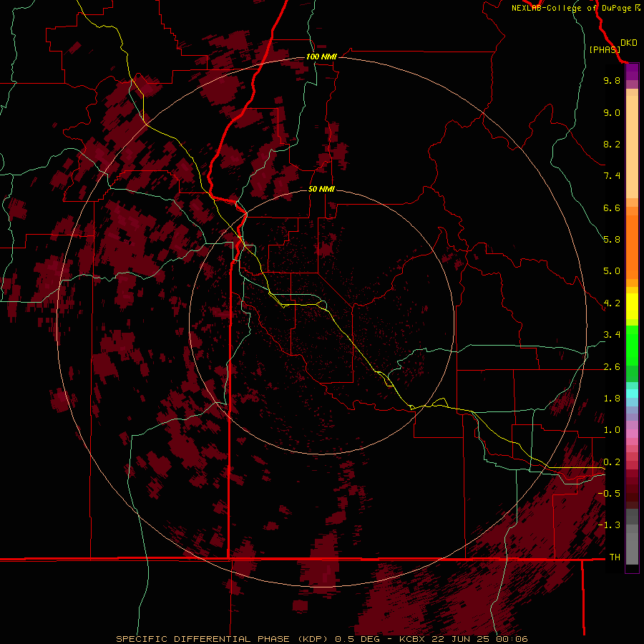Click the 3.4 value on the KDP scale
This screenshot has height=644, width=644.
pyautogui.click(x=612, y=335)
